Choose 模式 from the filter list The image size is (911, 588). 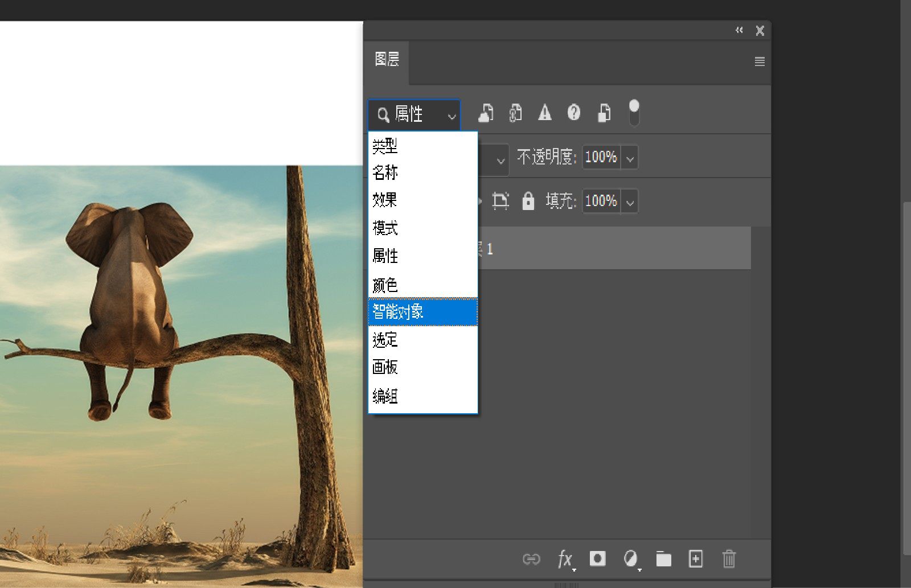click(x=422, y=228)
